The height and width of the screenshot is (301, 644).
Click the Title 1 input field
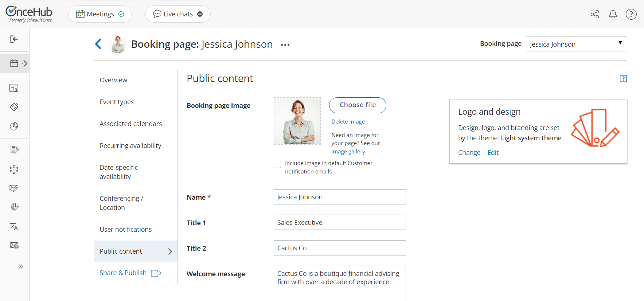[x=339, y=222]
